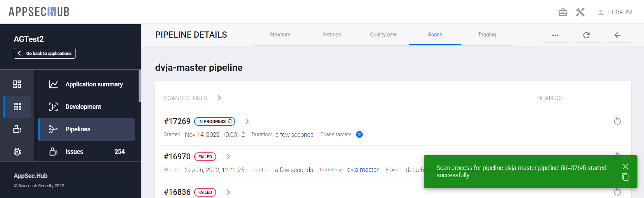Switch to the Quality gate tab
The width and height of the screenshot is (644, 198).
(x=383, y=35)
